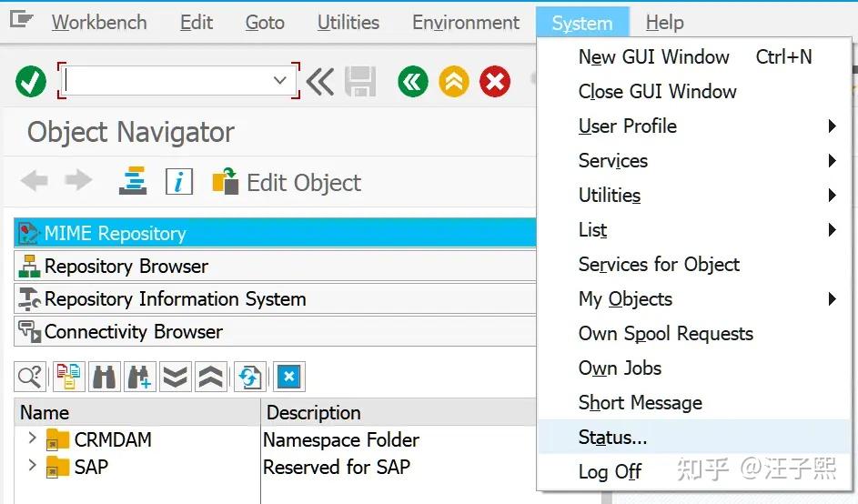Click the green Back icon
The height and width of the screenshot is (504, 858).
coord(413,82)
